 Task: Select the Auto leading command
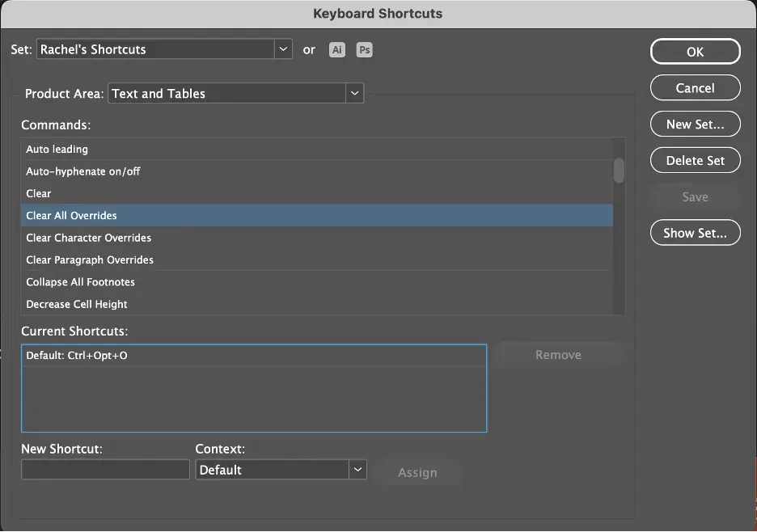57,150
